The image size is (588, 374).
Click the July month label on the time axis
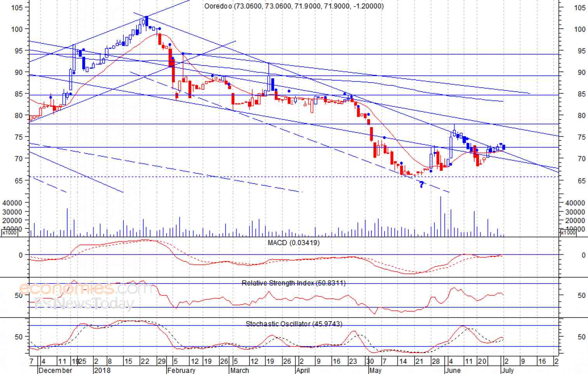coord(507,370)
